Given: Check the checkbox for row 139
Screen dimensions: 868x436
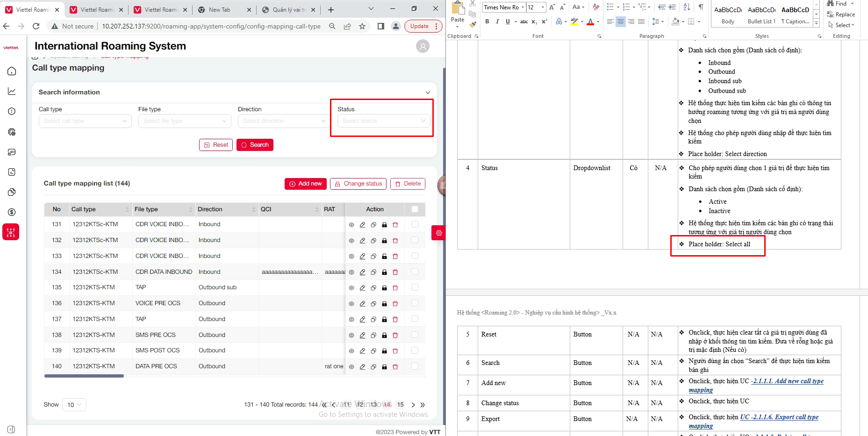Looking at the screenshot, I should [415, 350].
